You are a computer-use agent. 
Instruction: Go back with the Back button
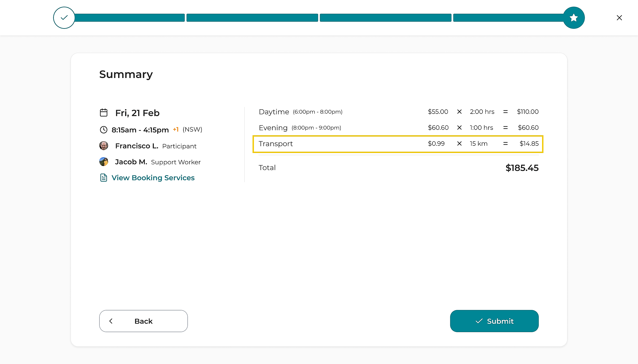click(143, 321)
